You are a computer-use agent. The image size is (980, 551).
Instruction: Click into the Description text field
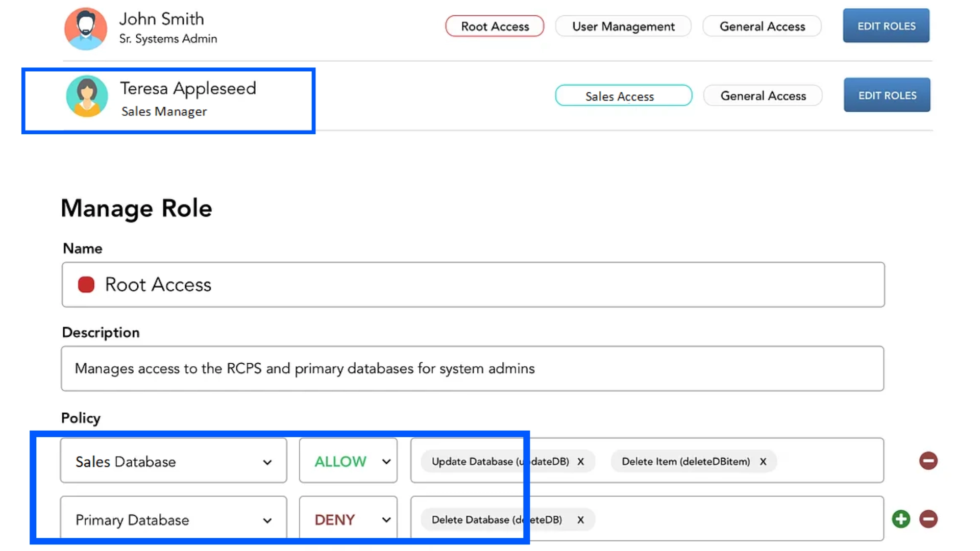pyautogui.click(x=472, y=369)
